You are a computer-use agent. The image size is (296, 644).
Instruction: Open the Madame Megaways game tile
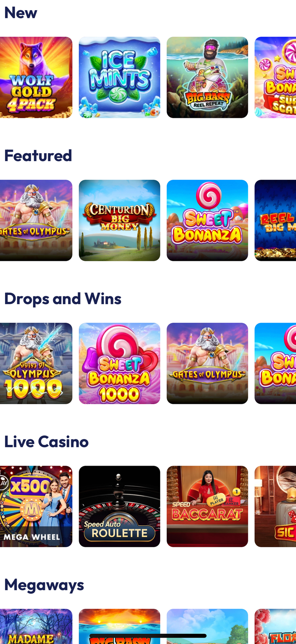pyautogui.click(x=36, y=626)
